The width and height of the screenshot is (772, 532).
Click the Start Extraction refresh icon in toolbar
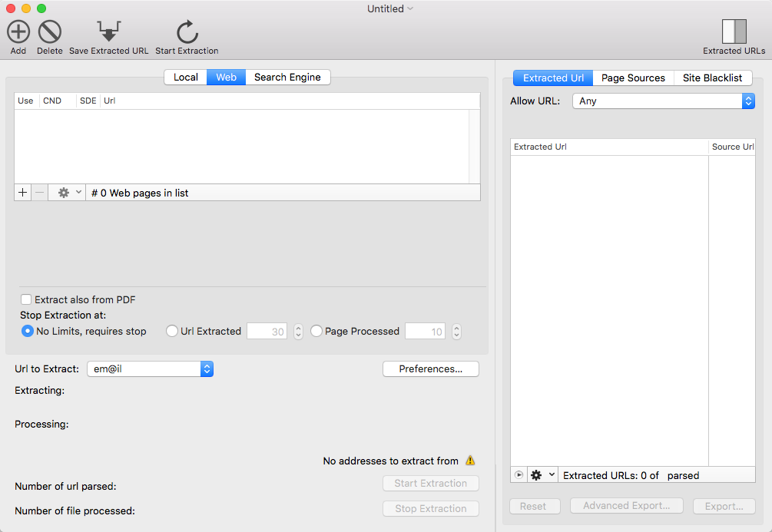(x=187, y=32)
